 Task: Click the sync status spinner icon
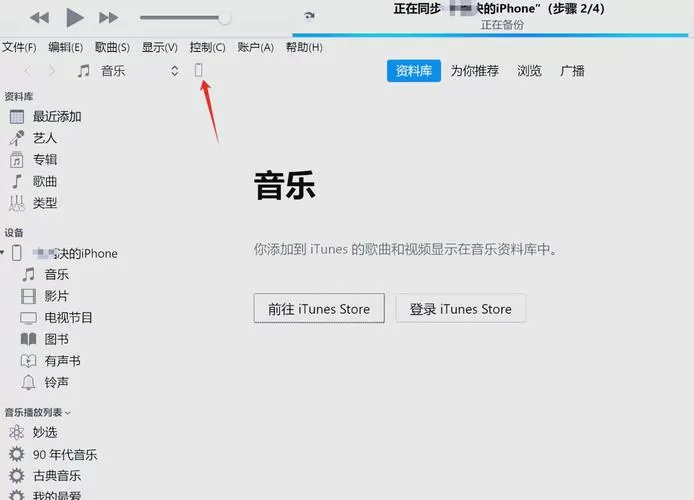[309, 16]
